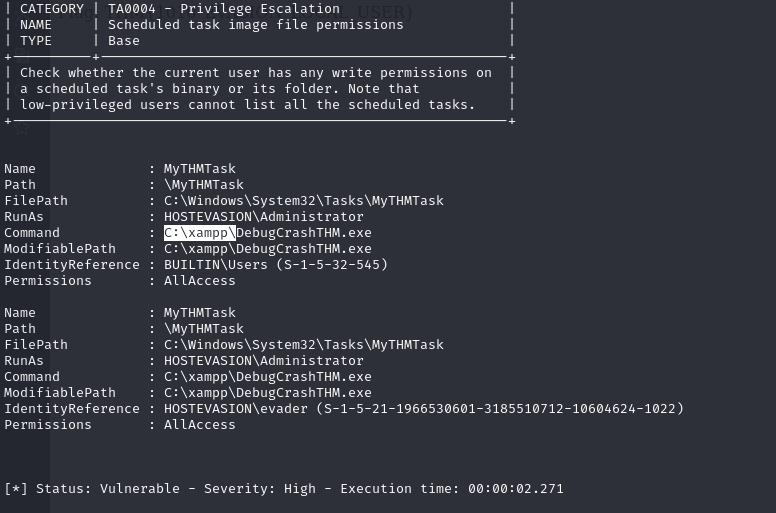Click the word 'Execution' on the status line
This screenshot has width=776, height=513.
[372, 489]
